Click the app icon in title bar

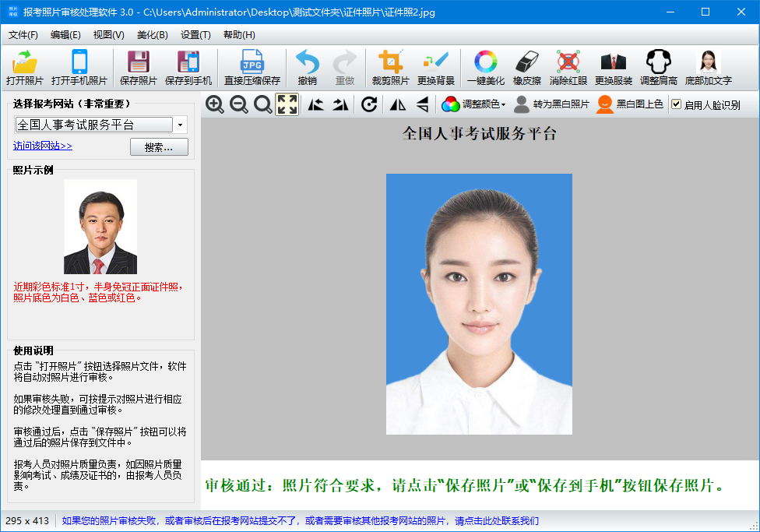[x=12, y=12]
